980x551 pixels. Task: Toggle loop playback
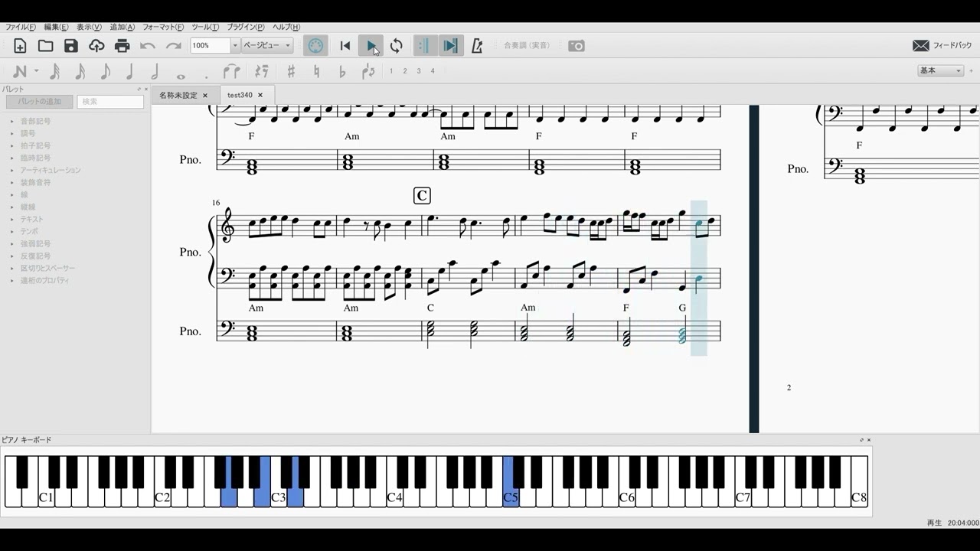pos(396,46)
